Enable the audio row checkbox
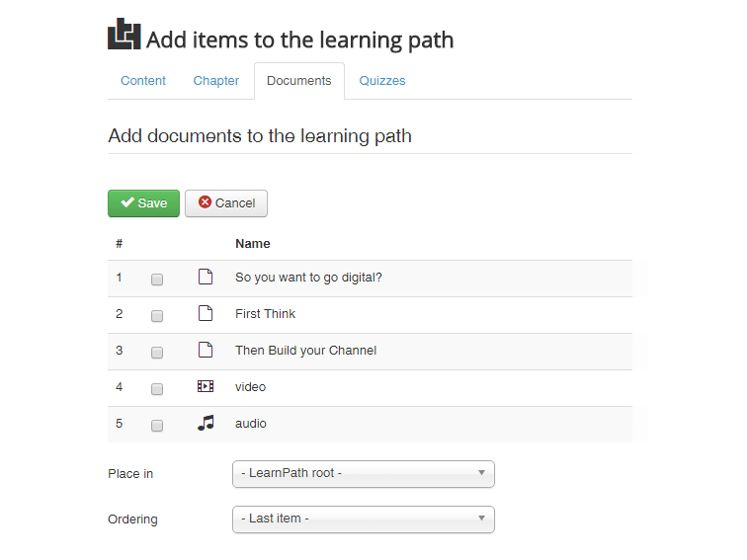This screenshot has height=560, width=747. 157,426
